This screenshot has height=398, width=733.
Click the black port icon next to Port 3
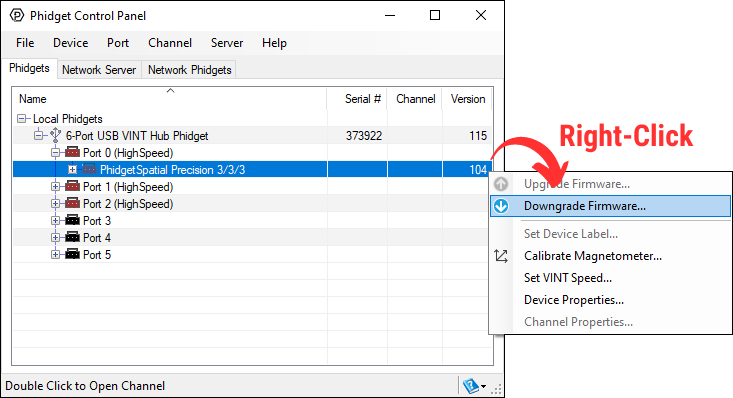pyautogui.click(x=72, y=220)
